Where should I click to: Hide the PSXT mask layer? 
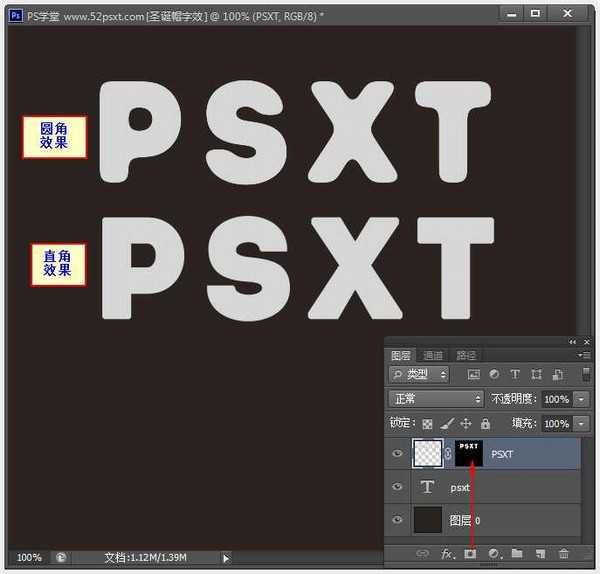(398, 454)
